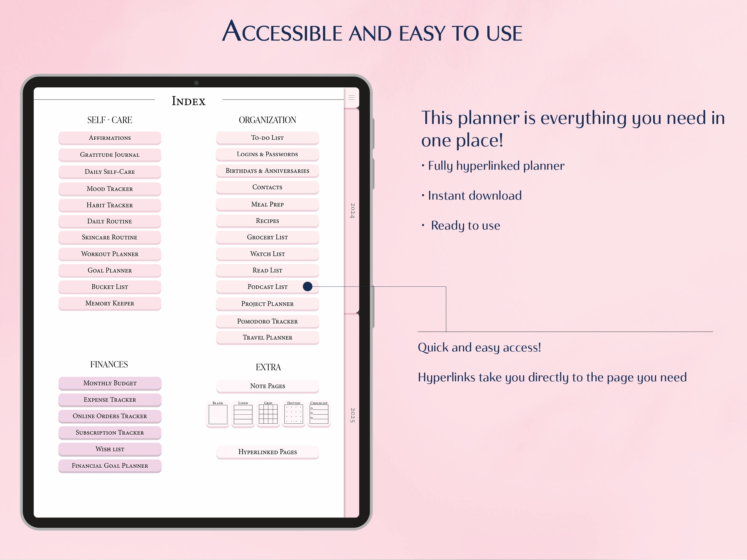Screen dimensions: 747x560
Task: Open the Recipes page
Action: [267, 221]
